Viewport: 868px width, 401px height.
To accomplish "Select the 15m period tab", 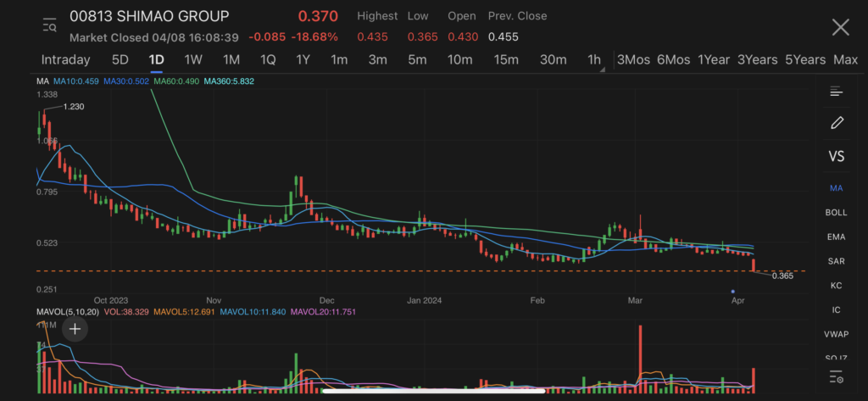I will (x=506, y=60).
